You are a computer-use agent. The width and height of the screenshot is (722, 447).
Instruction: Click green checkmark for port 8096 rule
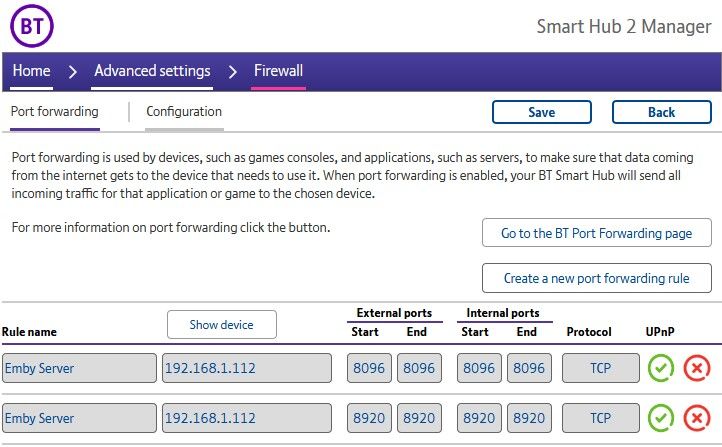[660, 368]
